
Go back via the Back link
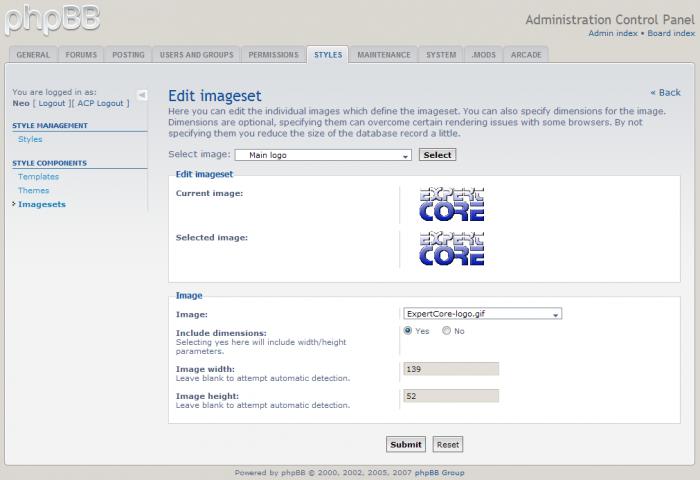(x=665, y=92)
